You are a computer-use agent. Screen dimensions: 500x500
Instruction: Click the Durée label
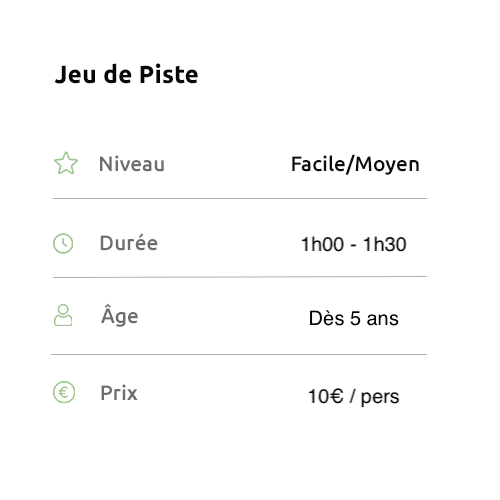(x=129, y=243)
